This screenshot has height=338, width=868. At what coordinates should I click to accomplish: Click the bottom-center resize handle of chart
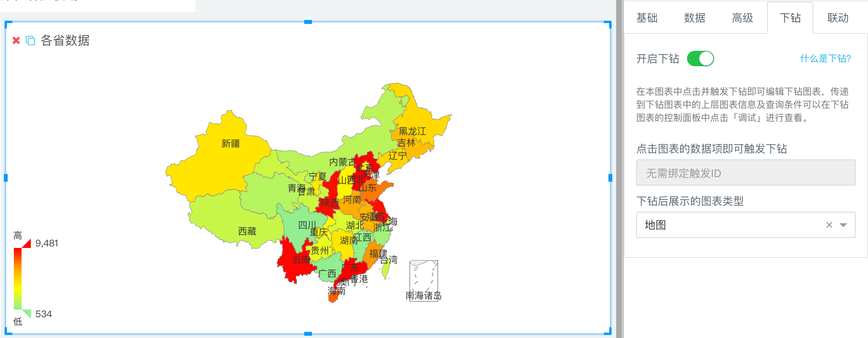[x=308, y=334]
